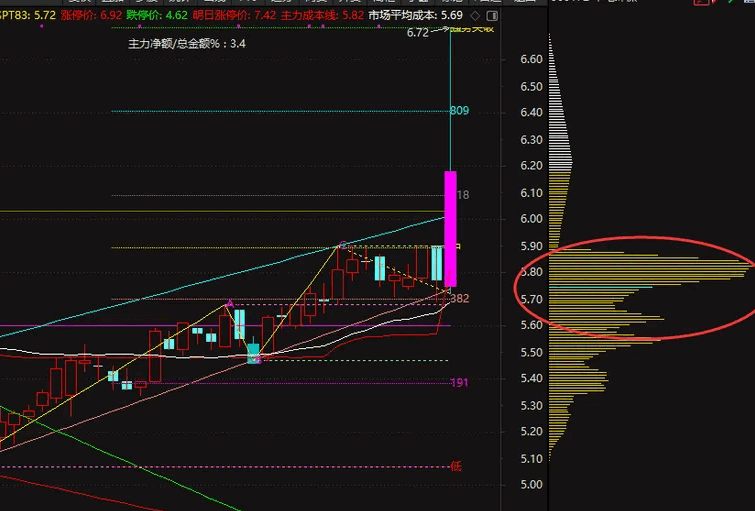The height and width of the screenshot is (511, 755).
Task: Click the tall magenta candlestick body
Action: click(450, 229)
